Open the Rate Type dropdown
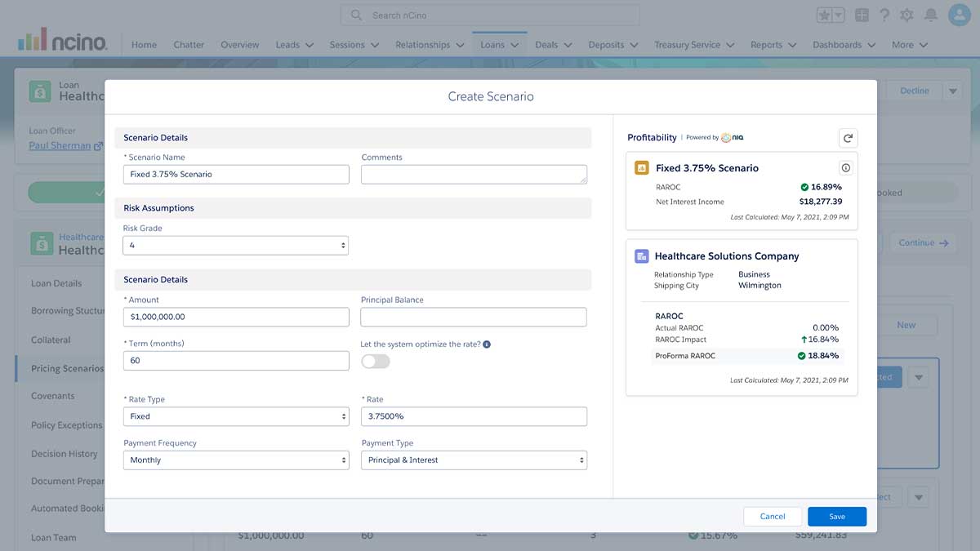980x551 pixels. [236, 416]
